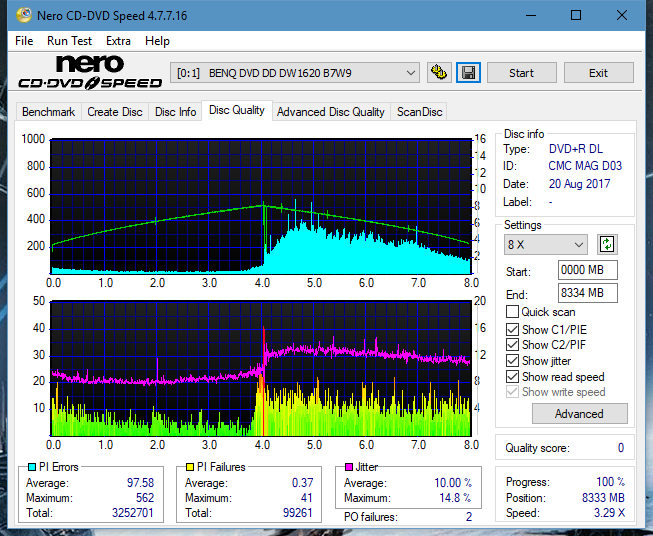Click the Exit button

click(598, 73)
